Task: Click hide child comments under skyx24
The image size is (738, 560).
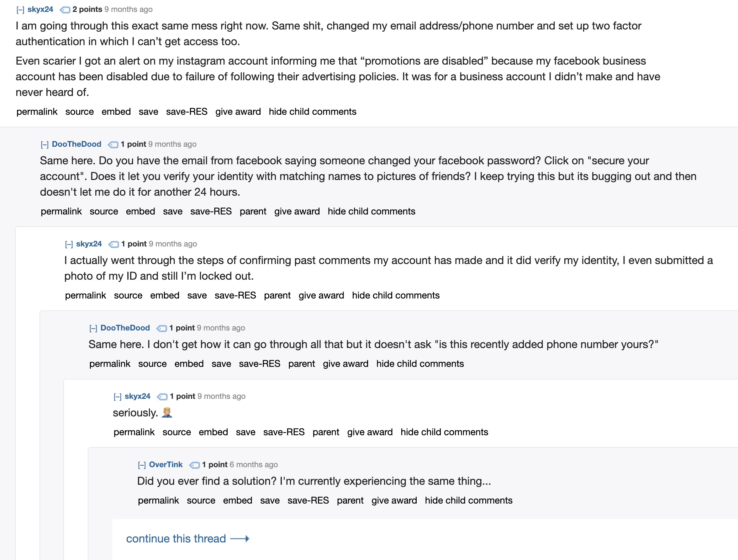Action: [312, 112]
